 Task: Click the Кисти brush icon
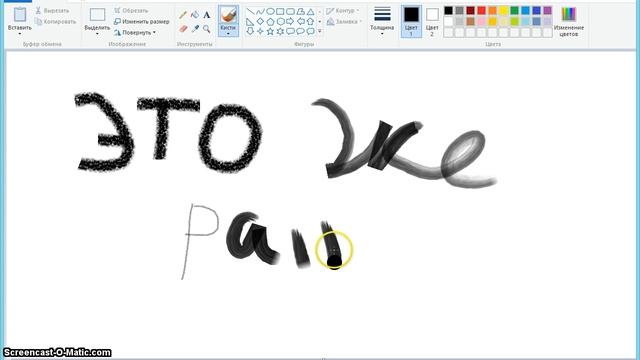pyautogui.click(x=228, y=15)
